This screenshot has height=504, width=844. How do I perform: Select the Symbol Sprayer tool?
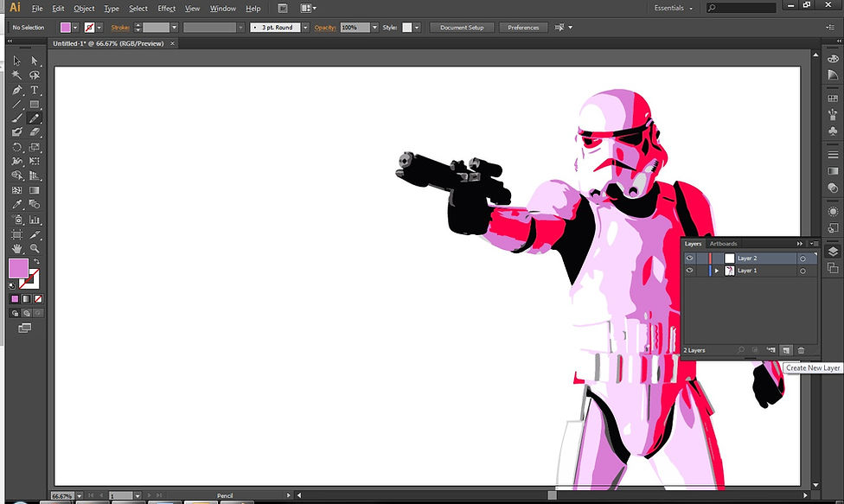(x=16, y=220)
